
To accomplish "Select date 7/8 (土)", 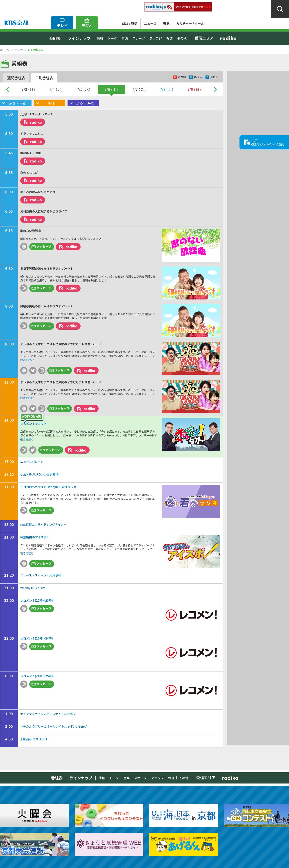I will point(167,89).
